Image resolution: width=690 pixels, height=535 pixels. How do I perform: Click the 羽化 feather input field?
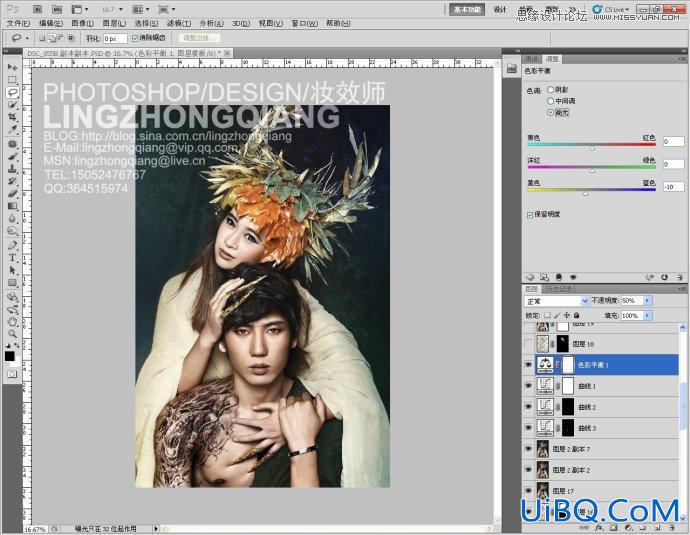point(115,39)
